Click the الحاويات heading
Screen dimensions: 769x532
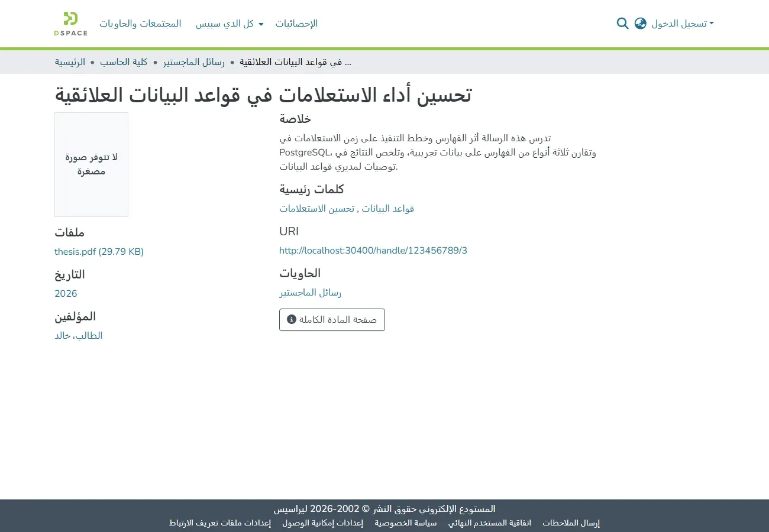300,273
